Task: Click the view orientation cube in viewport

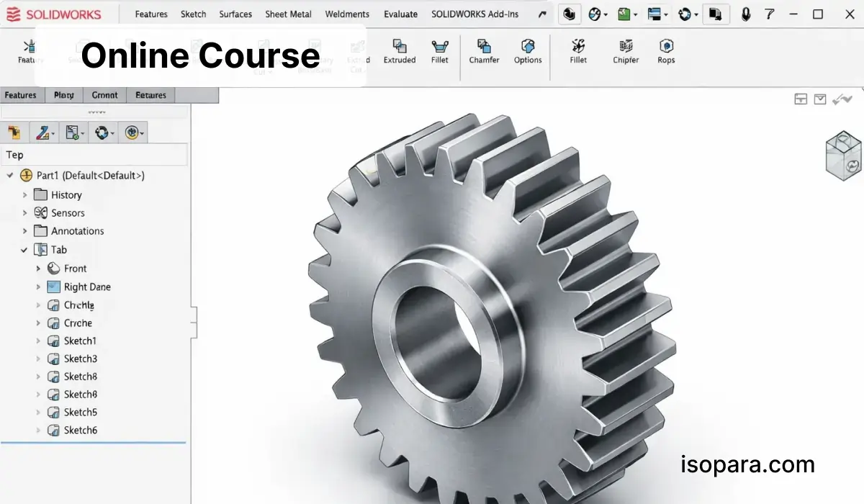Action: point(843,156)
